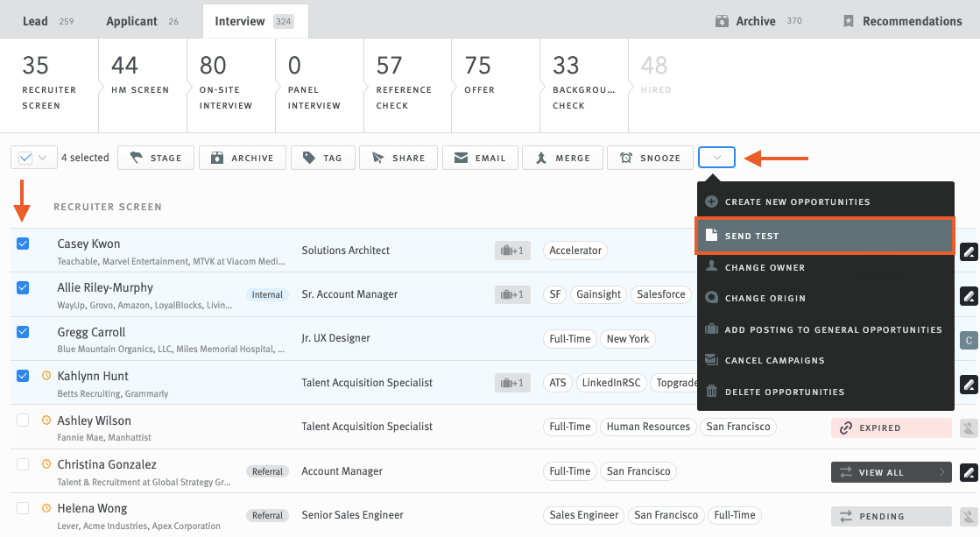Open the Tag tool for selected candidates

point(322,158)
